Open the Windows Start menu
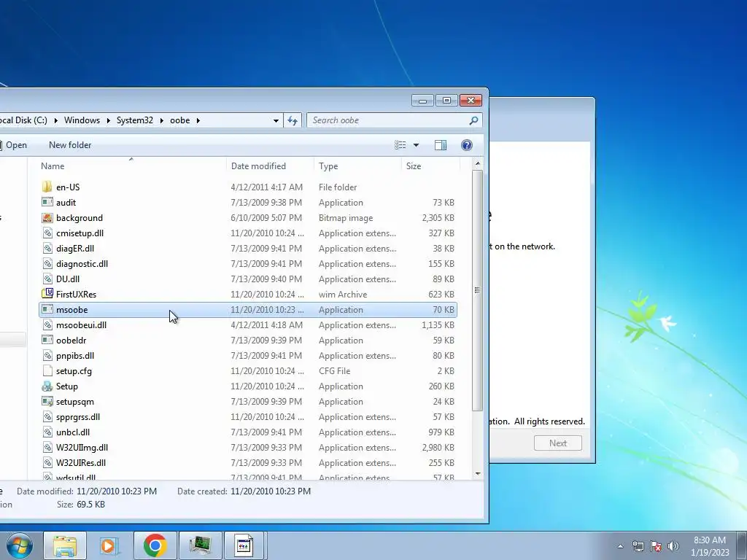The width and height of the screenshot is (747, 560). coord(19,545)
